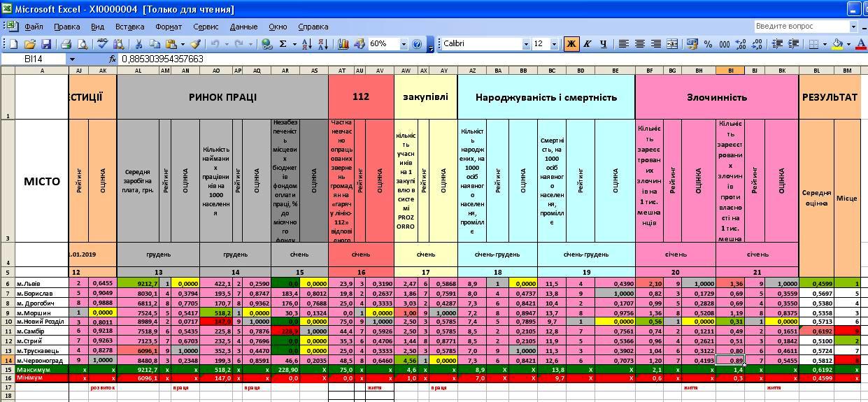Open the Данные menu
This screenshot has height=402, width=868.
tap(243, 27)
